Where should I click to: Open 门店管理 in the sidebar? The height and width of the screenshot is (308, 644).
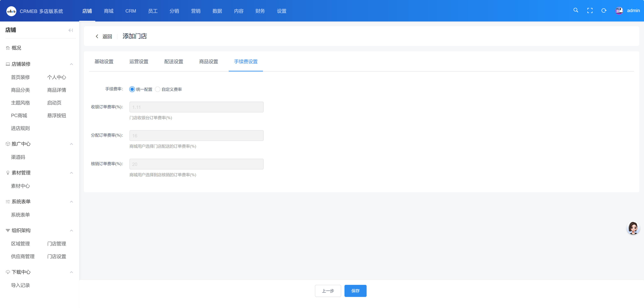click(57, 244)
